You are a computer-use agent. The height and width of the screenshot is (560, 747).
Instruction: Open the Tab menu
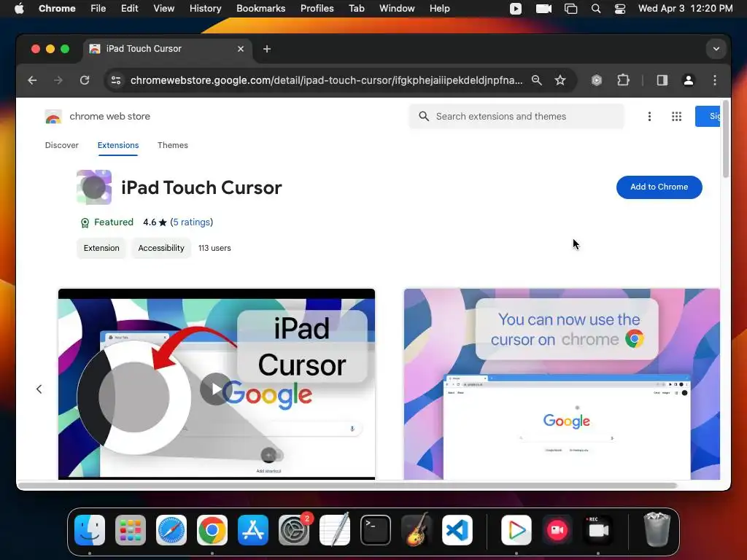pos(356,9)
